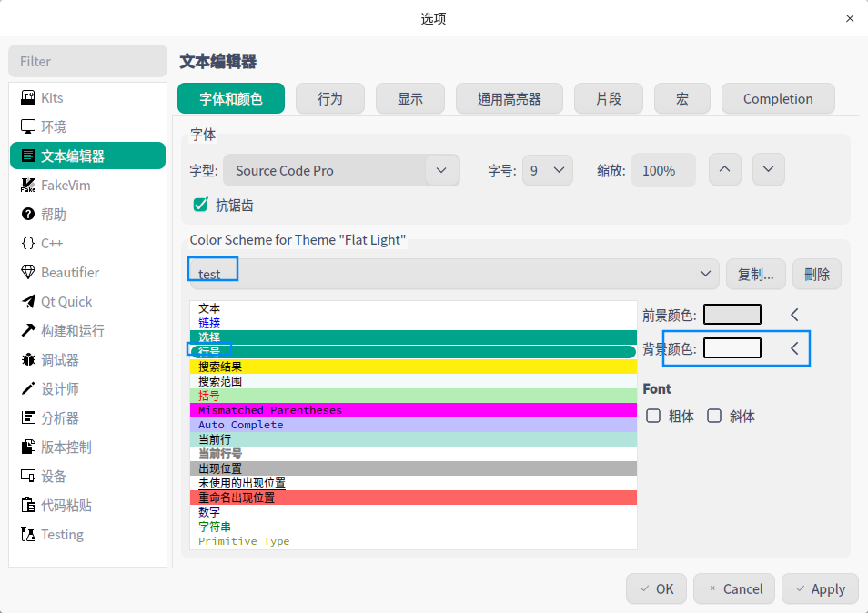Switch to the Completion tab
The width and height of the screenshot is (868, 613).
pos(777,98)
